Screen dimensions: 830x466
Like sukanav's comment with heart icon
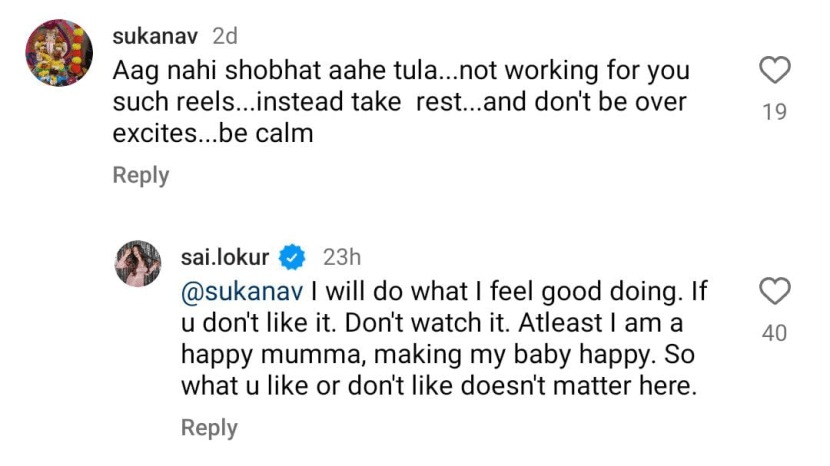pos(775,70)
